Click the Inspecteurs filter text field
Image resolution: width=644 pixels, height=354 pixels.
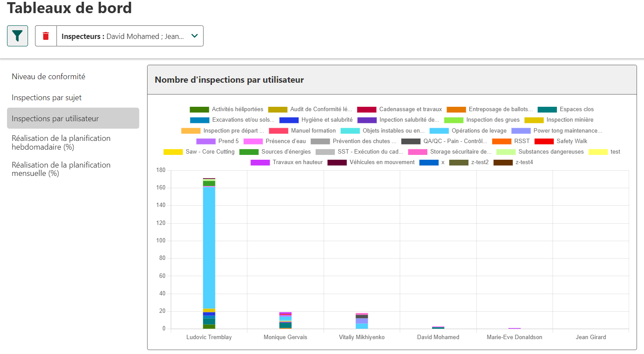123,36
